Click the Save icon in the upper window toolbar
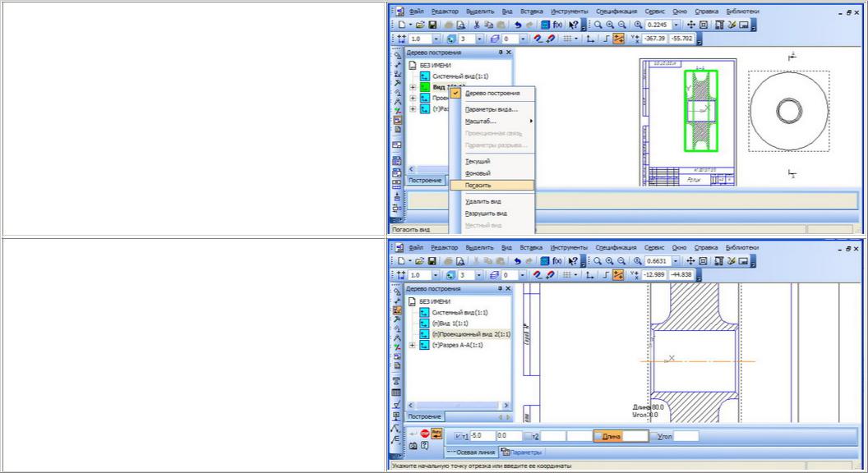Image resolution: width=868 pixels, height=473 pixels. [x=432, y=25]
